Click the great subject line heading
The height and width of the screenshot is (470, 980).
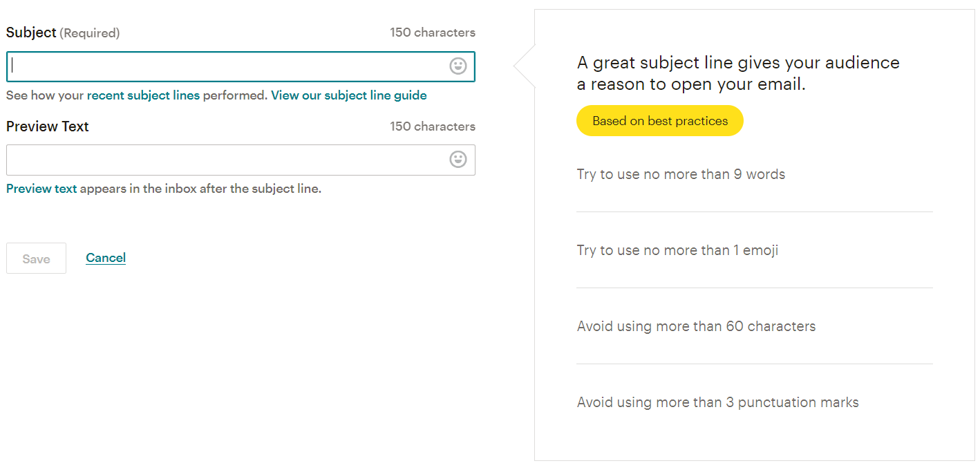tap(738, 73)
